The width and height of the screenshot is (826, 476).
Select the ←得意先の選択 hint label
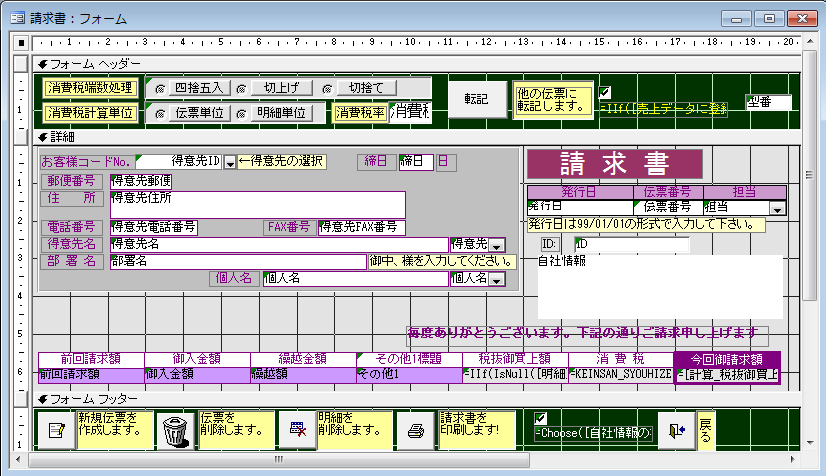pyautogui.click(x=282, y=161)
